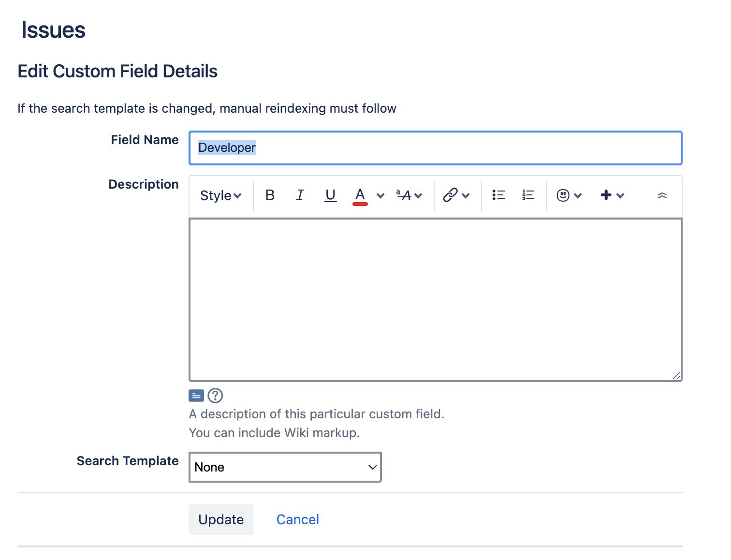This screenshot has width=731, height=560.
Task: Toggle bold formatting in description toolbar
Action: [270, 195]
